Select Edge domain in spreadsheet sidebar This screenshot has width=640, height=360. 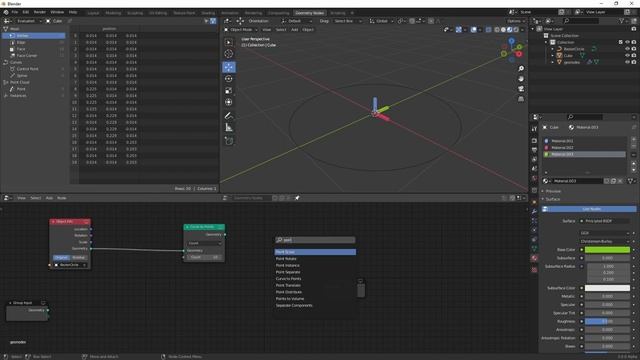click(x=33, y=42)
